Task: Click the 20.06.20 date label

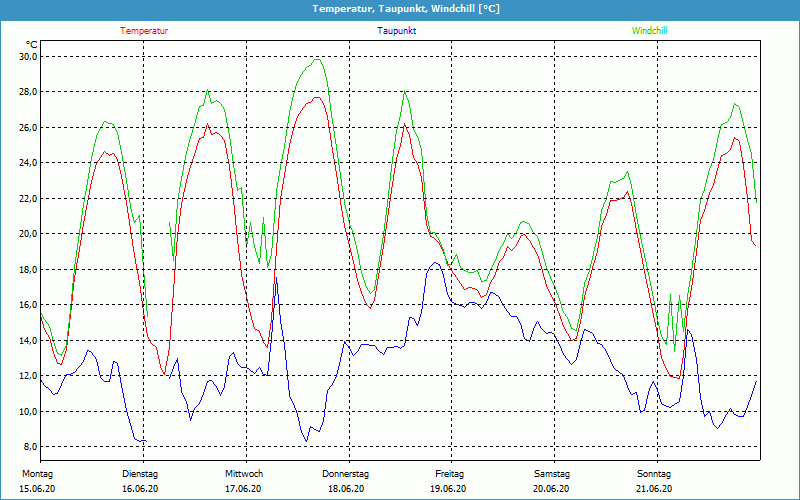Action: [x=551, y=489]
